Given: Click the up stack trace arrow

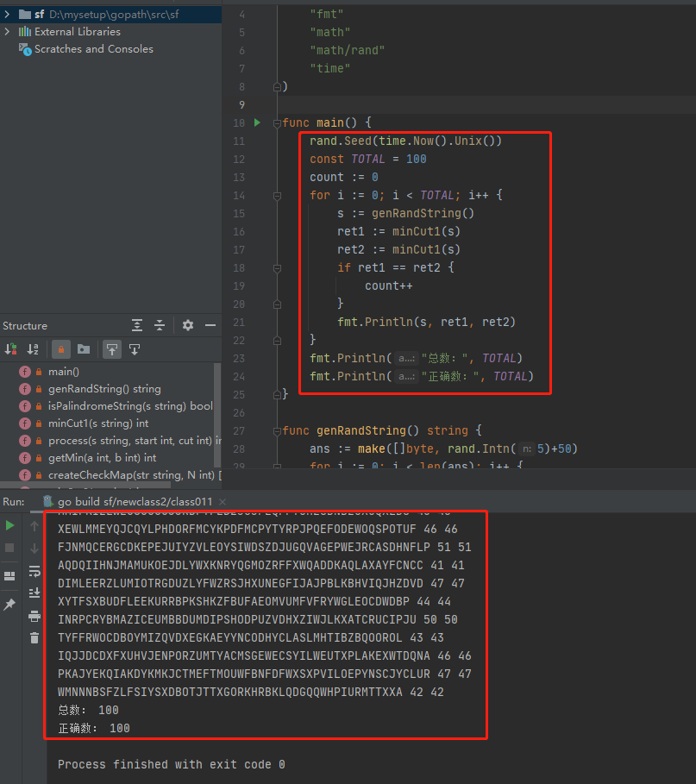Looking at the screenshot, I should click(34, 526).
